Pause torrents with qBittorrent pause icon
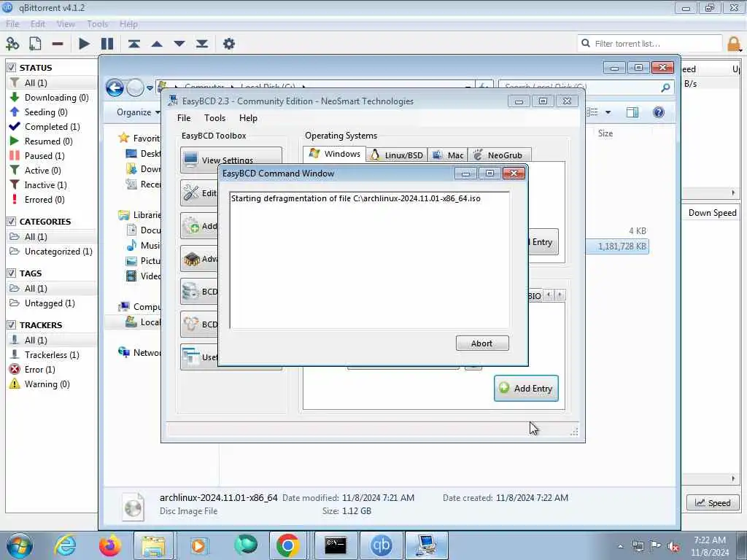747x560 pixels. coord(107,44)
